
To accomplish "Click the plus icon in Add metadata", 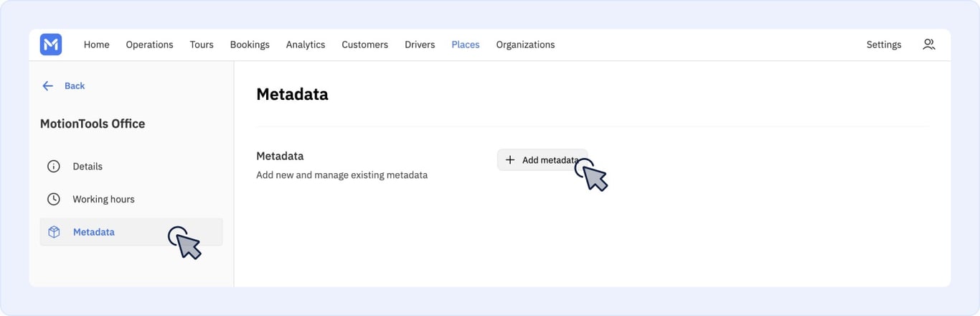I will [x=510, y=160].
